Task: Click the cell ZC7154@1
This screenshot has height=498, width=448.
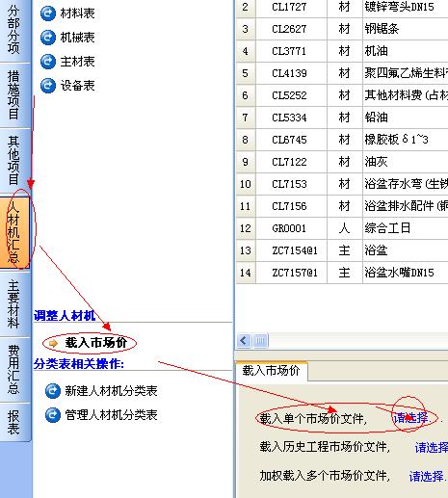Action: [x=291, y=250]
